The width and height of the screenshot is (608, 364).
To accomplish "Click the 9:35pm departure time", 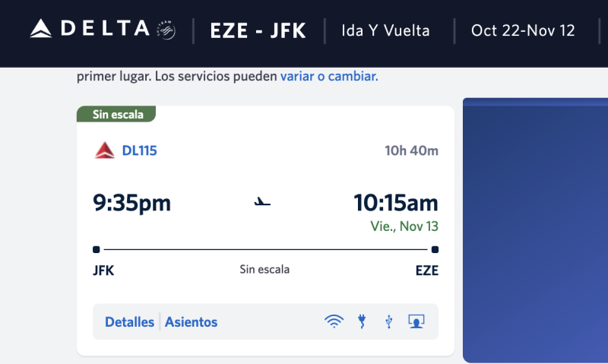I will 132,204.
